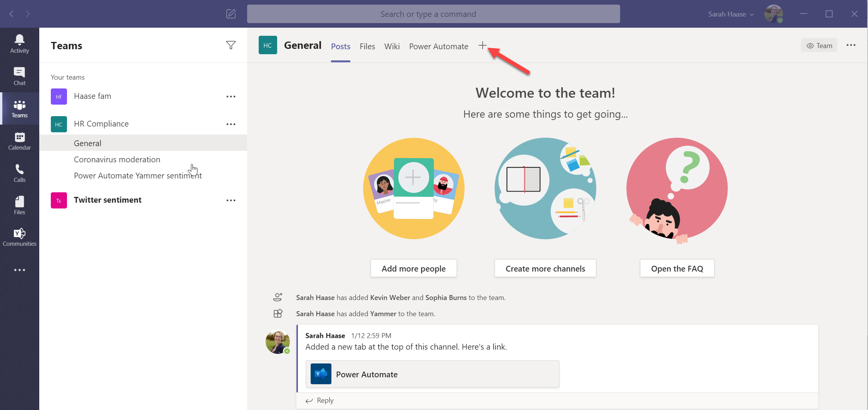This screenshot has height=410, width=868.
Task: Open the teams filter icon
Action: pos(231,45)
